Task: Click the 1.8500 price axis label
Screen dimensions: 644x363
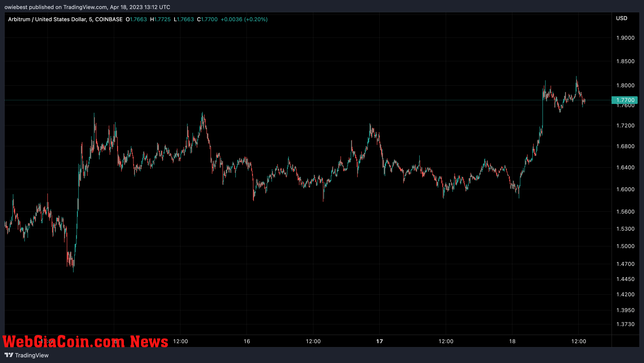Action: pos(625,61)
